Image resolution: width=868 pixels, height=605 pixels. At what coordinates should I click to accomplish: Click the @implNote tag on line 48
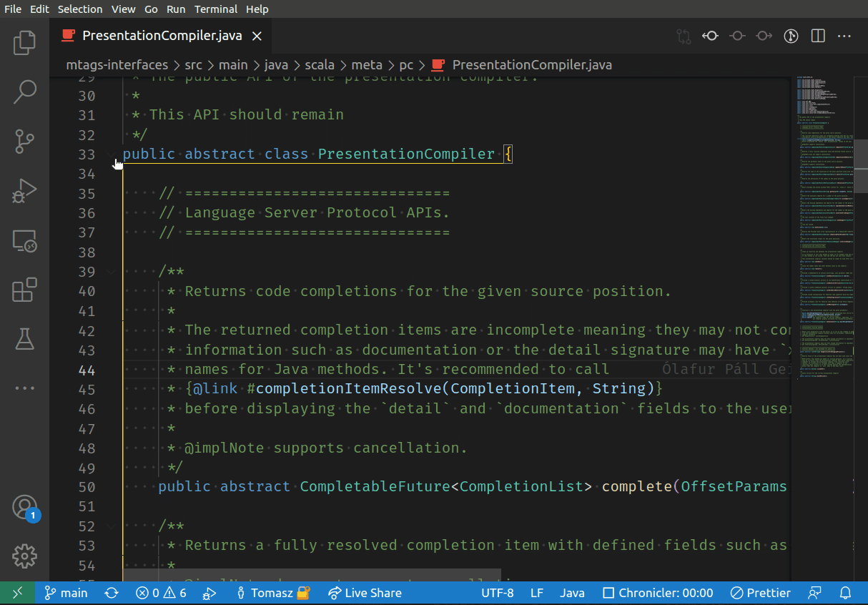225,448
